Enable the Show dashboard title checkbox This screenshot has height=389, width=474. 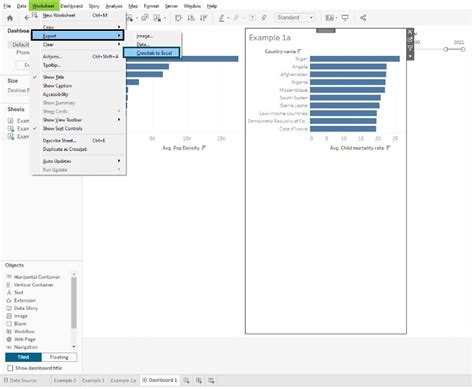pyautogui.click(x=10, y=368)
